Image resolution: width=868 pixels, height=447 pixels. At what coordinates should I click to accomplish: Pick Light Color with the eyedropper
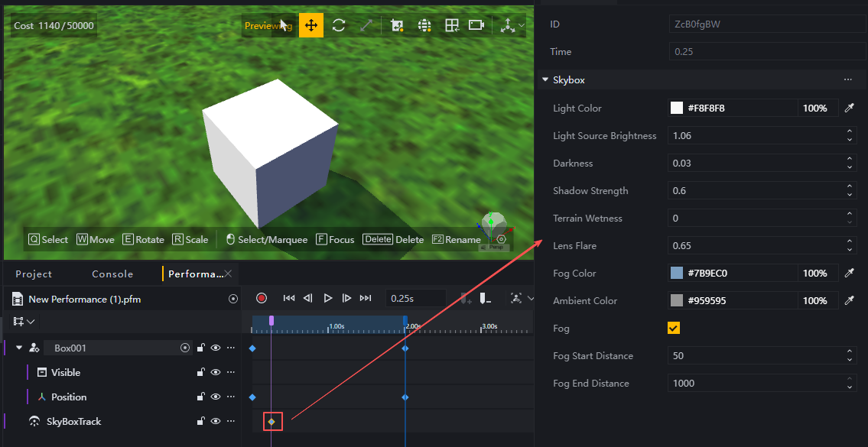849,109
